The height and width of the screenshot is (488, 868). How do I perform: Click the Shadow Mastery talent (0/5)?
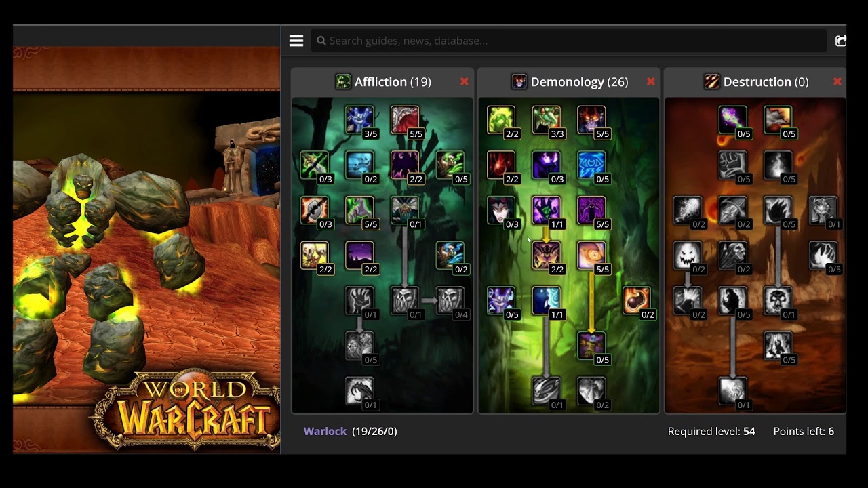tap(359, 346)
